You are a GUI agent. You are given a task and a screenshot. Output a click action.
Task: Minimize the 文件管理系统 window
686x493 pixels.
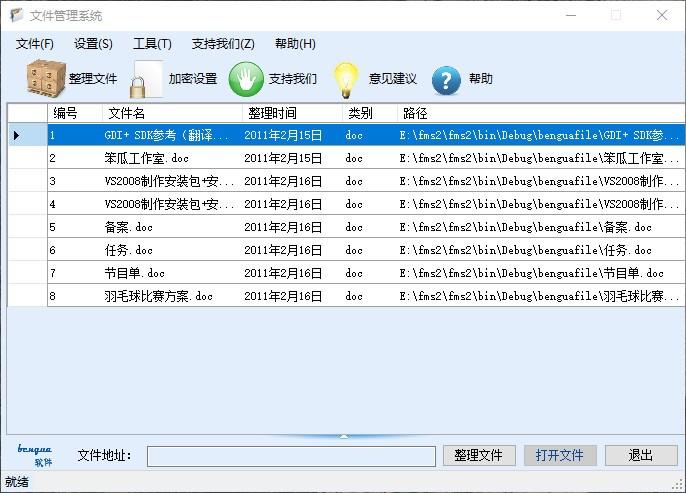tap(570, 15)
